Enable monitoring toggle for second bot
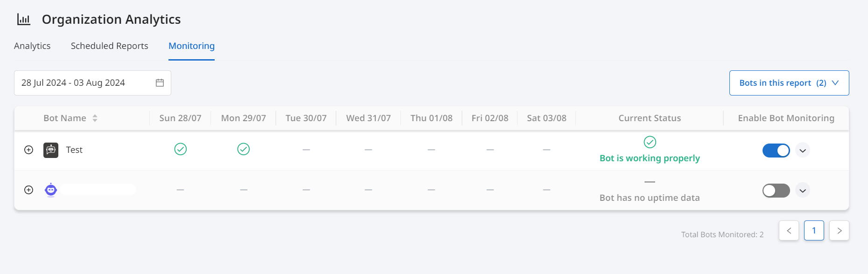Image resolution: width=868 pixels, height=274 pixels. 776,191
